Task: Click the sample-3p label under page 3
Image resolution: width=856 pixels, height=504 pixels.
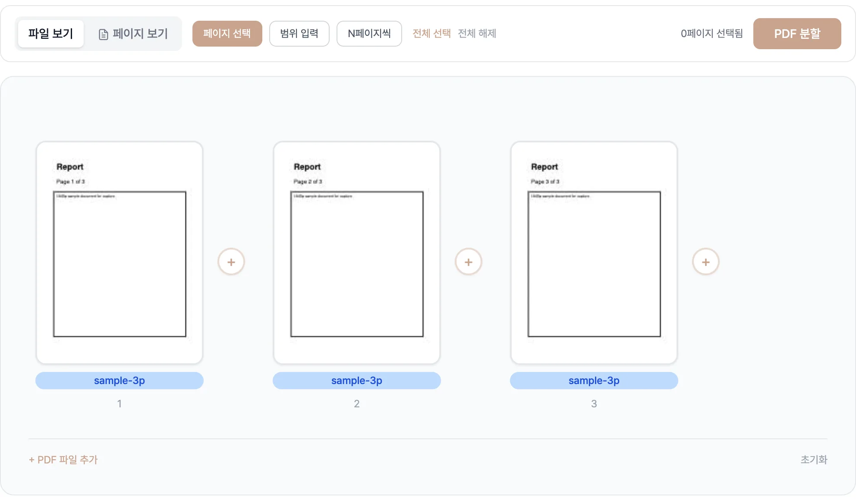Action: 594,381
